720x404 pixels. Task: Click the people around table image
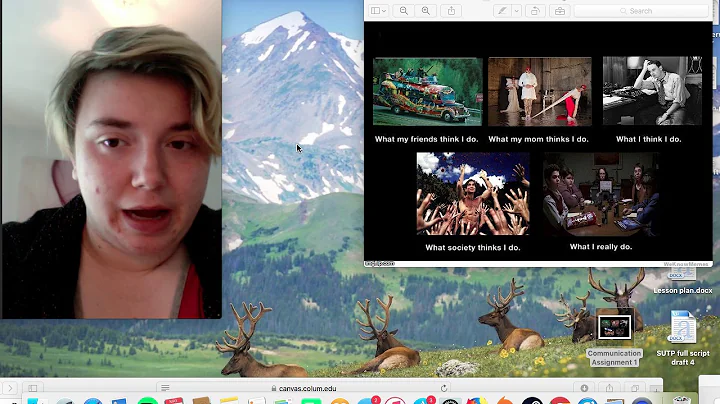point(601,195)
